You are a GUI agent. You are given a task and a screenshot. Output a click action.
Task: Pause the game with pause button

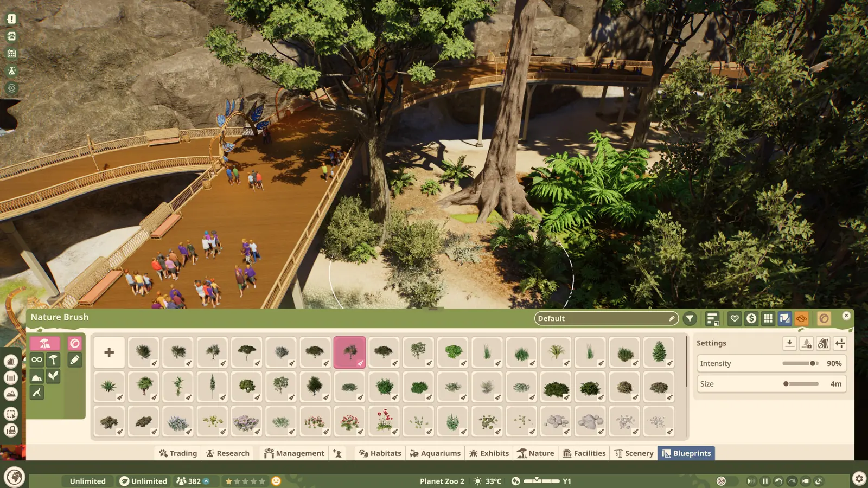pyautogui.click(x=765, y=481)
